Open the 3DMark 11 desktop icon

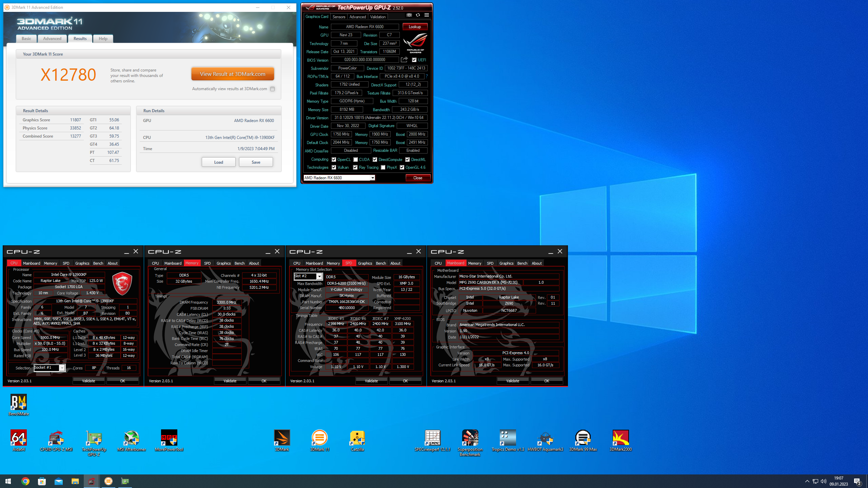click(x=319, y=441)
